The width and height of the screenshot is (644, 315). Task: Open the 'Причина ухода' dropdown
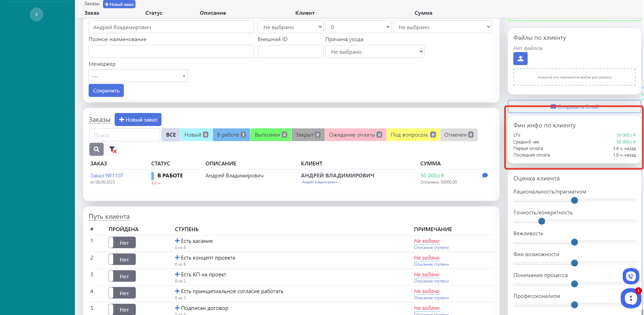tap(375, 52)
